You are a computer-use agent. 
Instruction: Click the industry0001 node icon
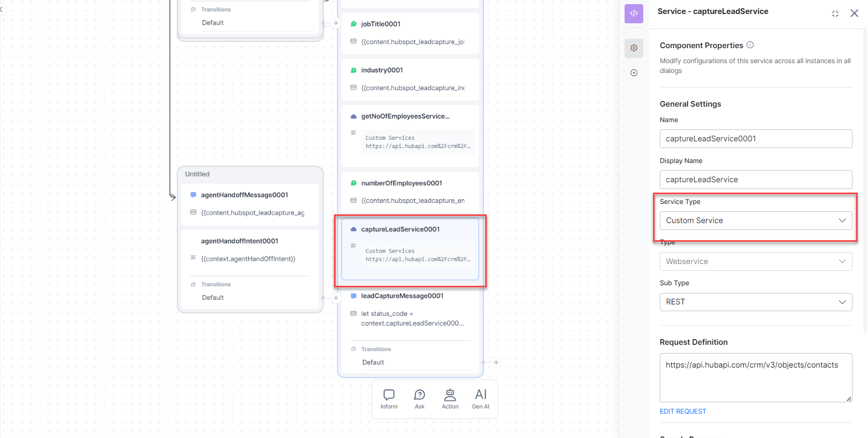[x=354, y=70]
